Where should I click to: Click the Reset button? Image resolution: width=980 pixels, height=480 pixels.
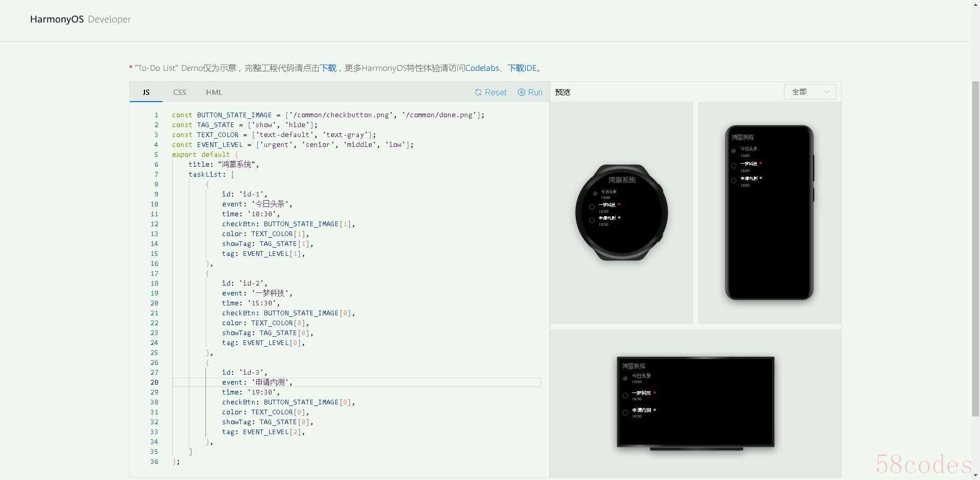[x=490, y=92]
